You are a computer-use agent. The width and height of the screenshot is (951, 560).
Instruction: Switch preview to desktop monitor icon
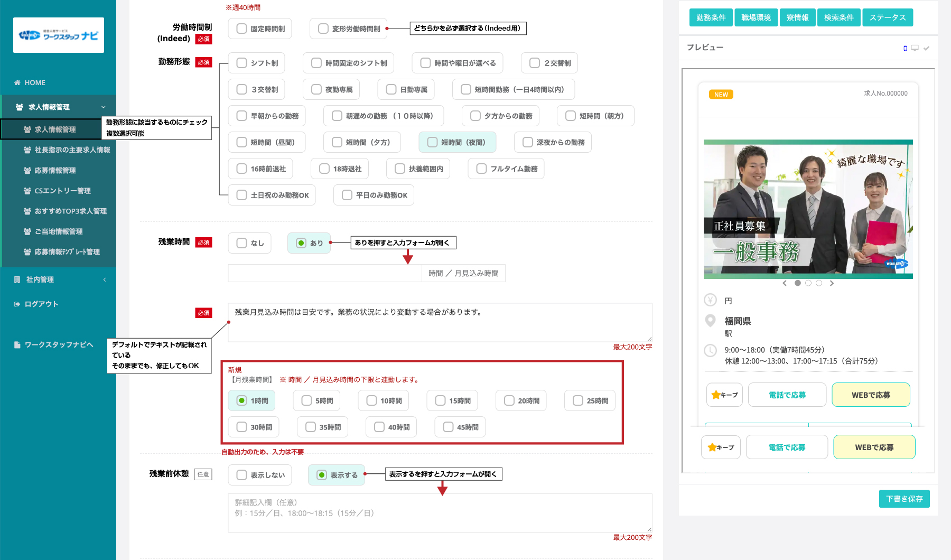click(915, 48)
